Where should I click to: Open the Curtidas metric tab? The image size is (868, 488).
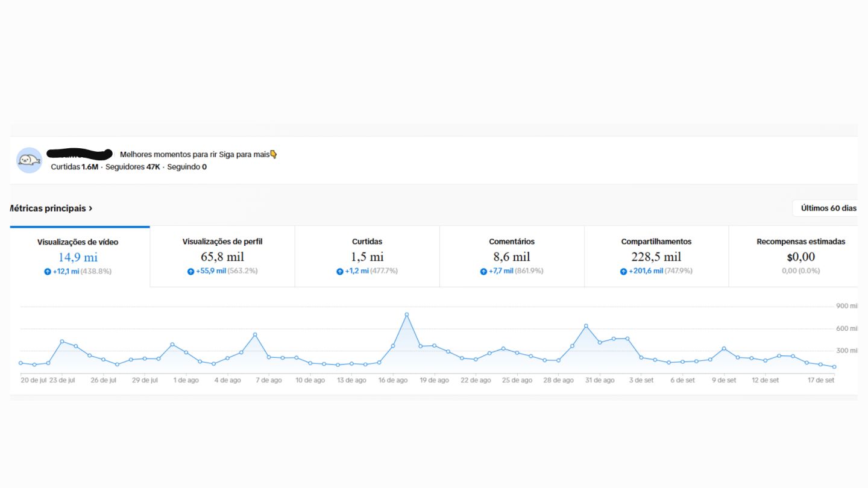coord(367,257)
